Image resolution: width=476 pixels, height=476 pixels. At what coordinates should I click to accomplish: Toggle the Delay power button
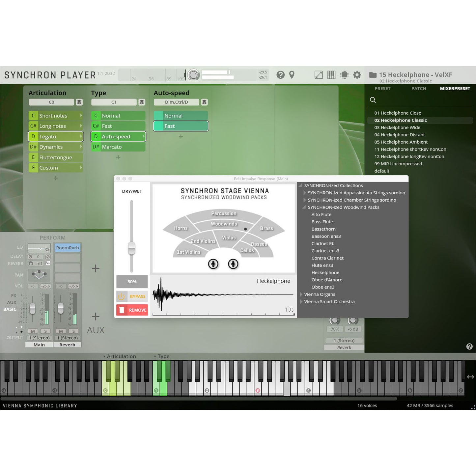pyautogui.click(x=30, y=257)
